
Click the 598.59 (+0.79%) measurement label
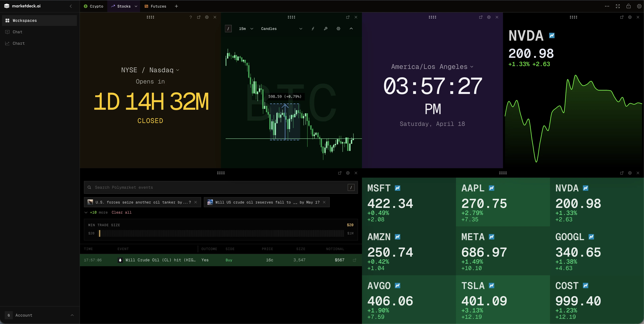285,97
